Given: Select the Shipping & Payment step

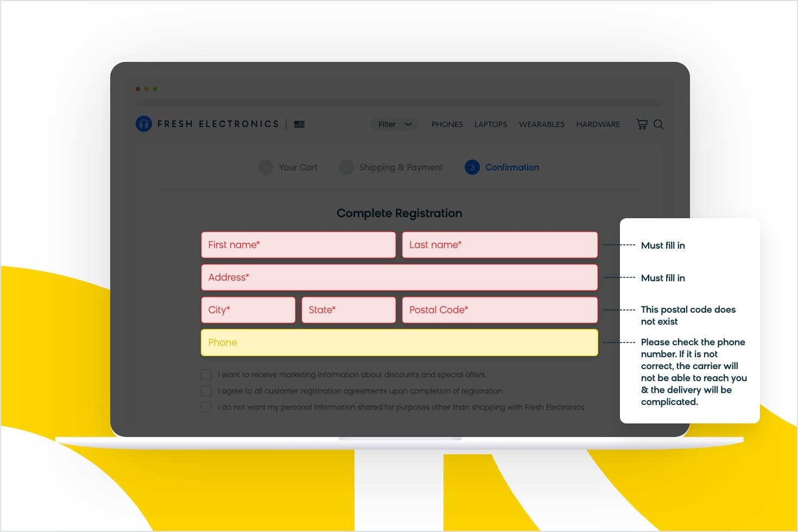Looking at the screenshot, I should 391,167.
